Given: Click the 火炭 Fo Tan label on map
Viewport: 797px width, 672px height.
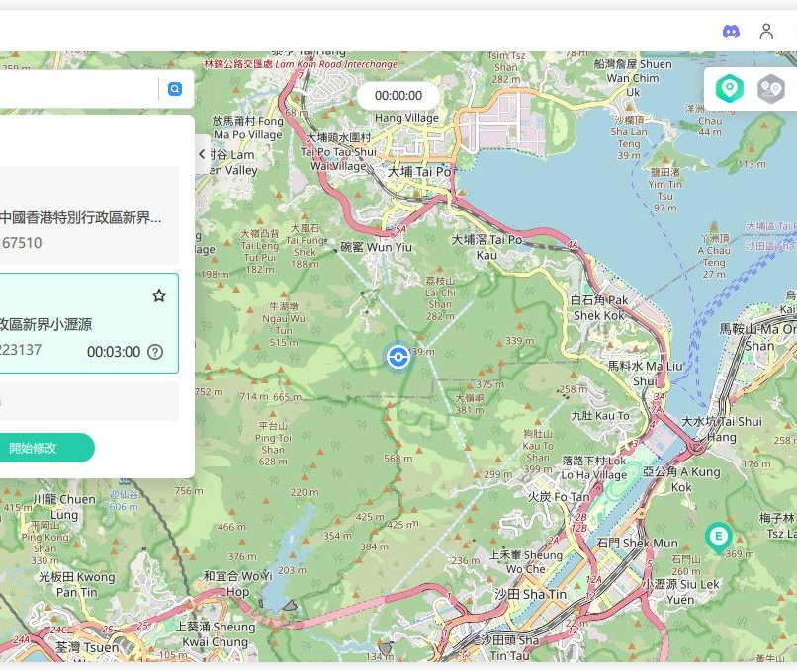Looking at the screenshot, I should (559, 497).
